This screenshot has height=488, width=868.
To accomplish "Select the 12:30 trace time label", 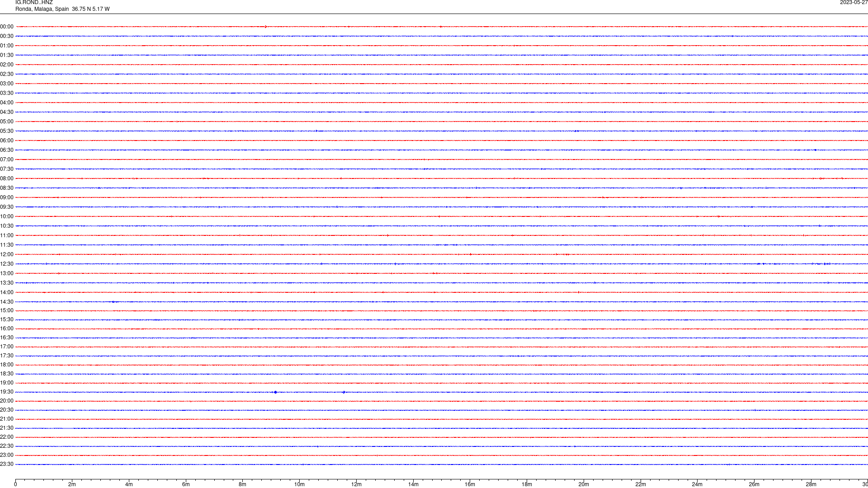I will point(7,264).
